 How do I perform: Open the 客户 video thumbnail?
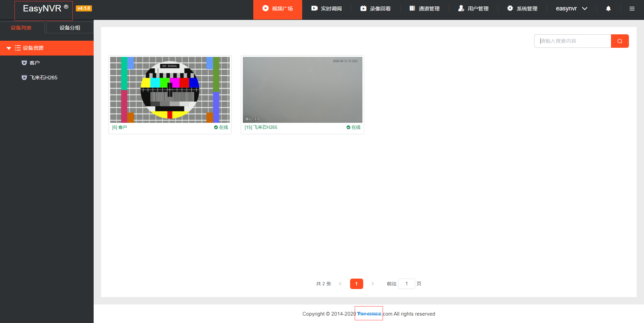pos(170,89)
